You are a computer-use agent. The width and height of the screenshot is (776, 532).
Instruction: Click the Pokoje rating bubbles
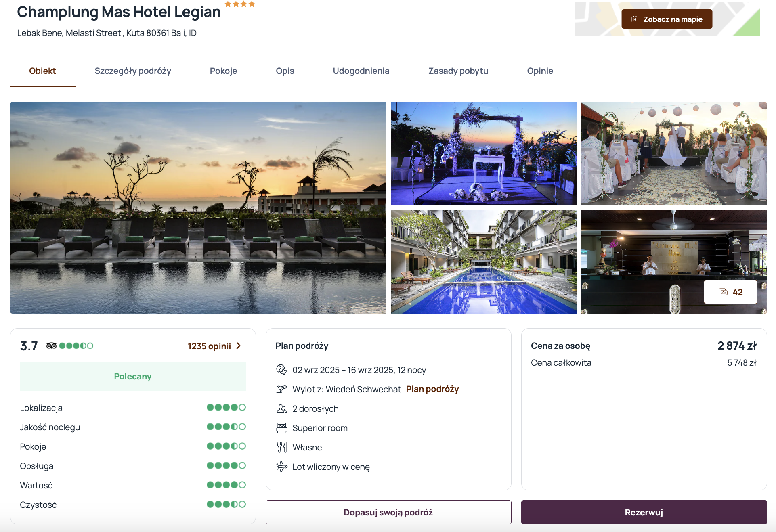pos(226,446)
